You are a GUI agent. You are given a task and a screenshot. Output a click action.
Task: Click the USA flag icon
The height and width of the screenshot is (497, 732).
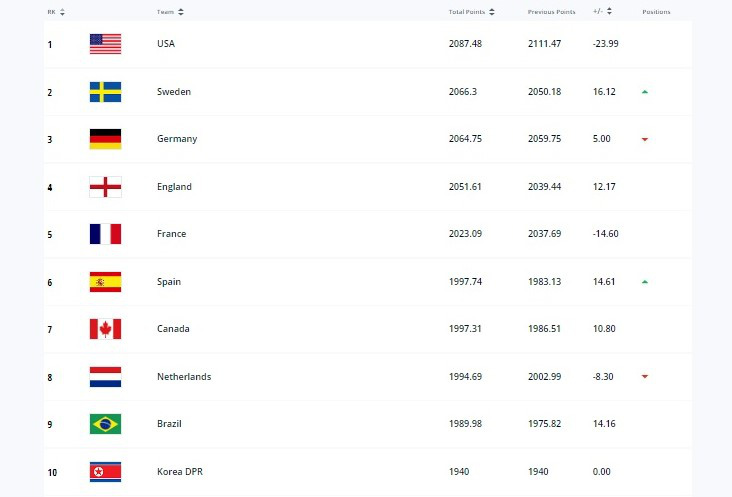[105, 44]
